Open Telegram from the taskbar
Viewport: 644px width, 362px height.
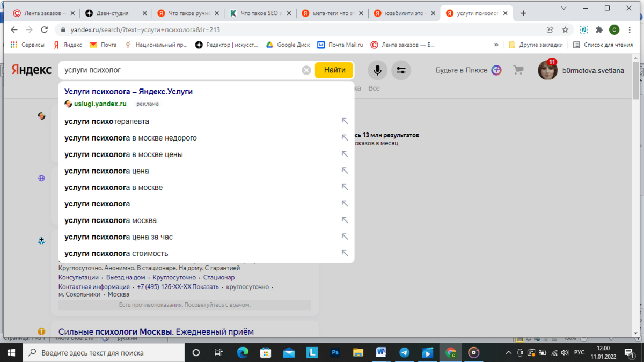(404, 352)
